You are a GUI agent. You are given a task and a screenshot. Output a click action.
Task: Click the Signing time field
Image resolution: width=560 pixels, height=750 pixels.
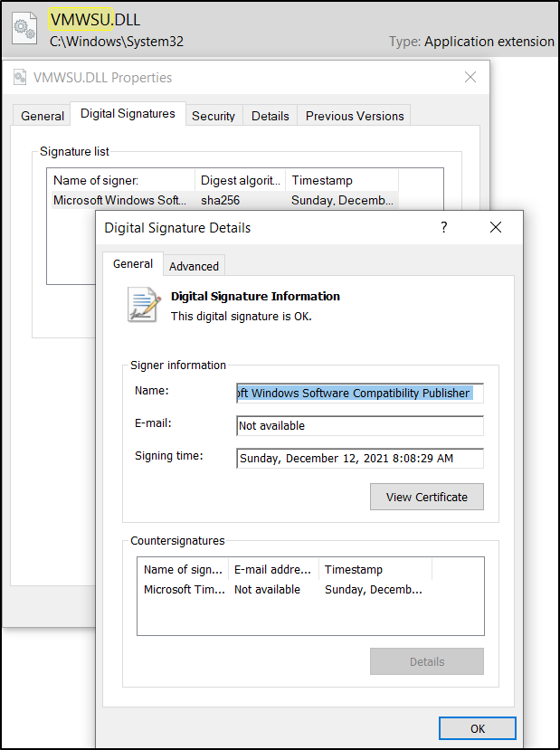[x=359, y=459]
